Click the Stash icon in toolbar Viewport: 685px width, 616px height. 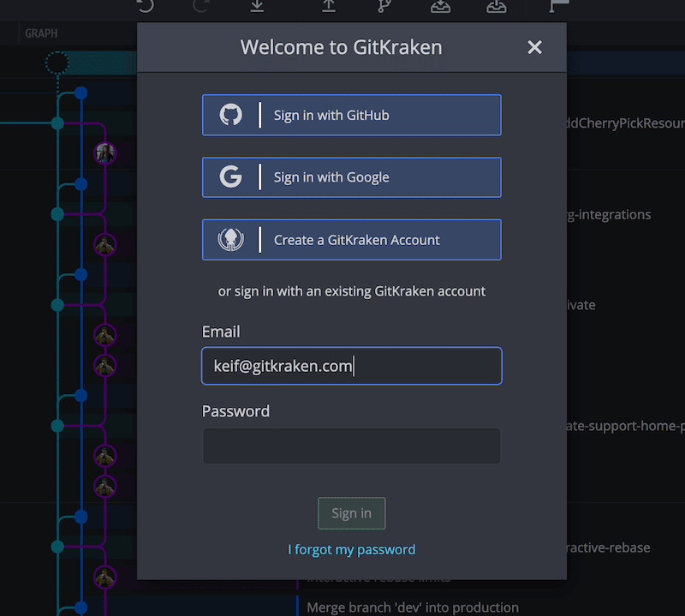point(440,6)
